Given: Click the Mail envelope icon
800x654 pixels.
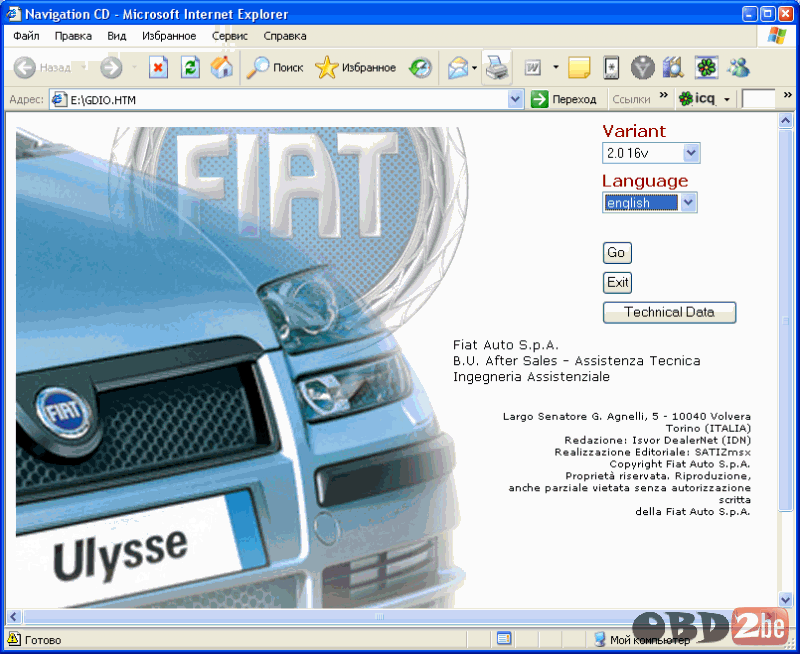Looking at the screenshot, I should (458, 68).
